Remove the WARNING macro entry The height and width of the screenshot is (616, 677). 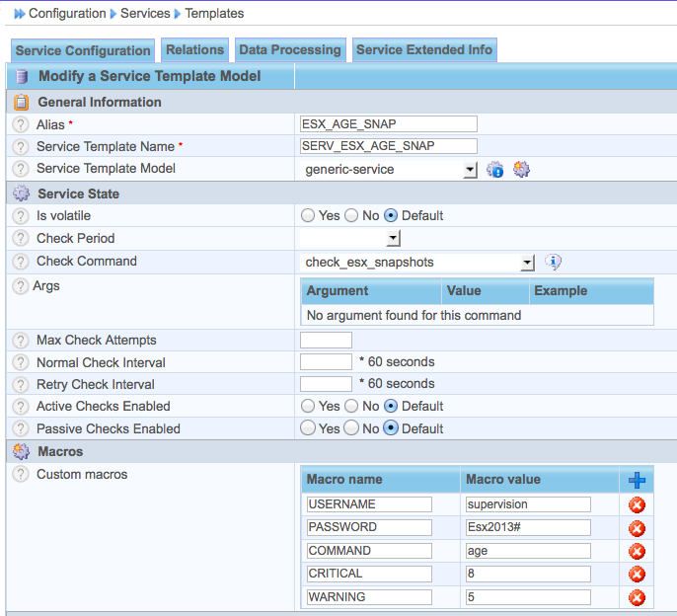click(x=637, y=597)
